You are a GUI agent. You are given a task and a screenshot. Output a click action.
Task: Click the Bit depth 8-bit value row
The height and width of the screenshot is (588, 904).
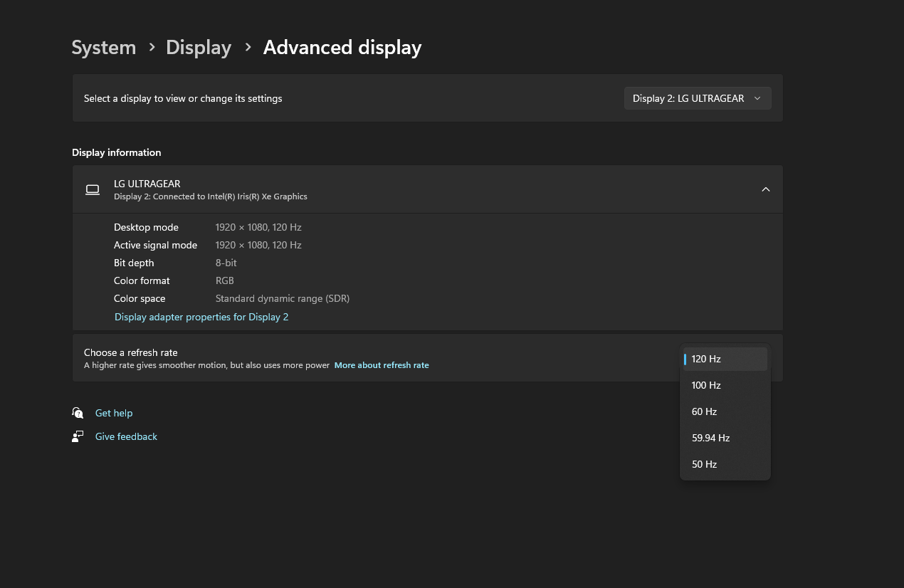226,263
